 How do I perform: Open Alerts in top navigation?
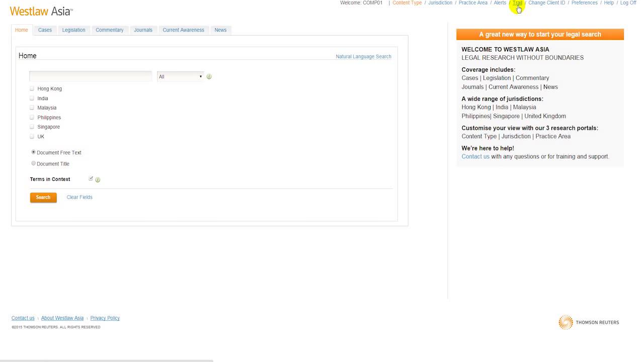point(500,3)
